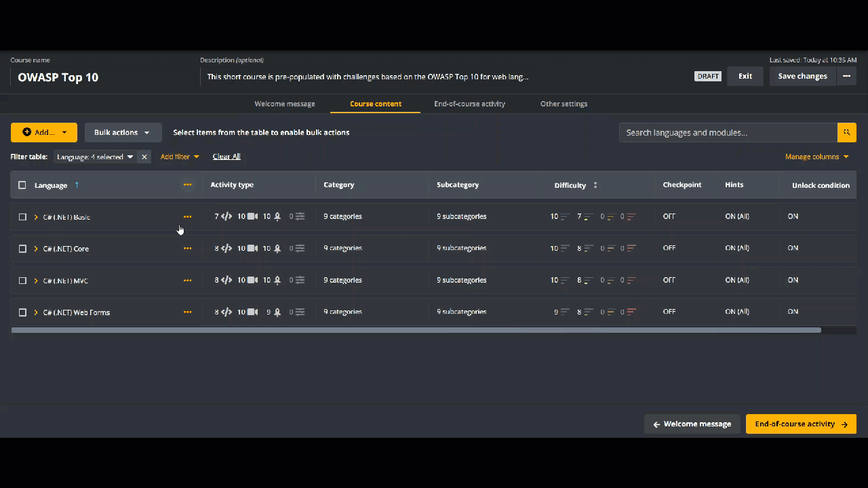Sort by Language using the ascending arrow
Image resolution: width=868 pixels, height=488 pixels.
click(77, 185)
